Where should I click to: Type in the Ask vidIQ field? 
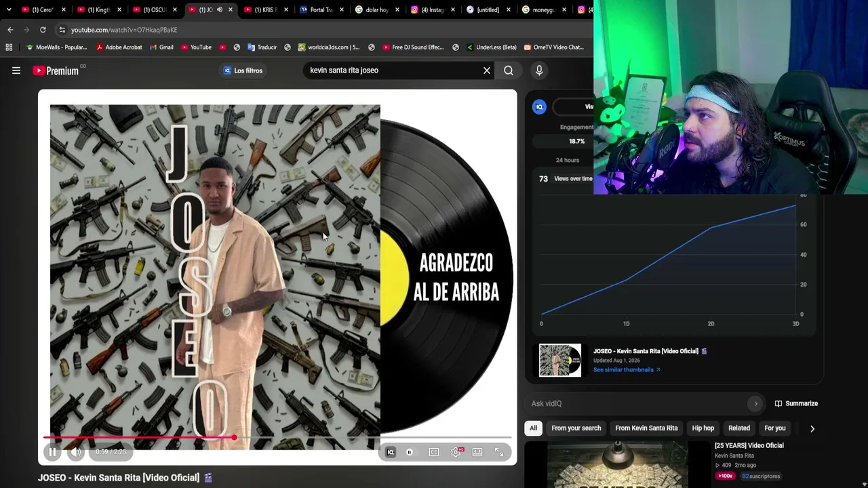pyautogui.click(x=637, y=403)
